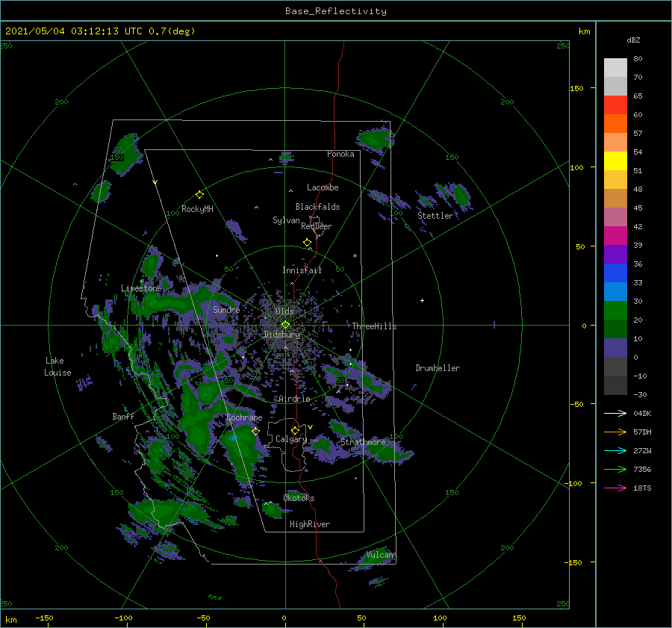The image size is (672, 628).
Task: Click the Ponoka city label
Action: pos(340,154)
